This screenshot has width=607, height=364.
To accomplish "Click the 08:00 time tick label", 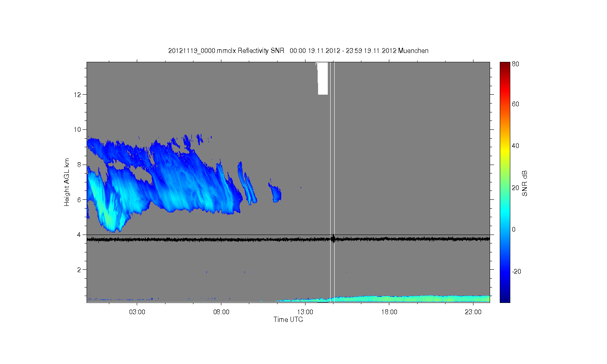I will click(x=221, y=312).
